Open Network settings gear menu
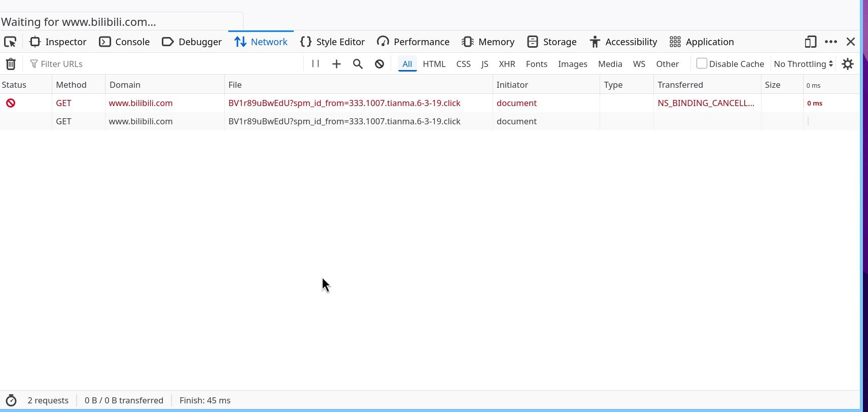 848,64
